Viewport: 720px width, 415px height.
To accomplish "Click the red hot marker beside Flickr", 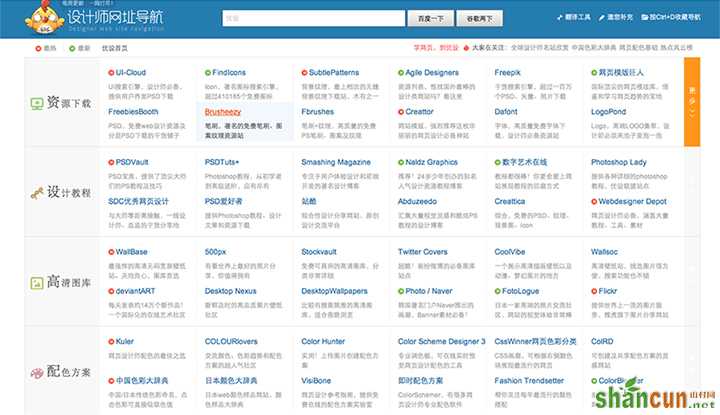I will [594, 291].
